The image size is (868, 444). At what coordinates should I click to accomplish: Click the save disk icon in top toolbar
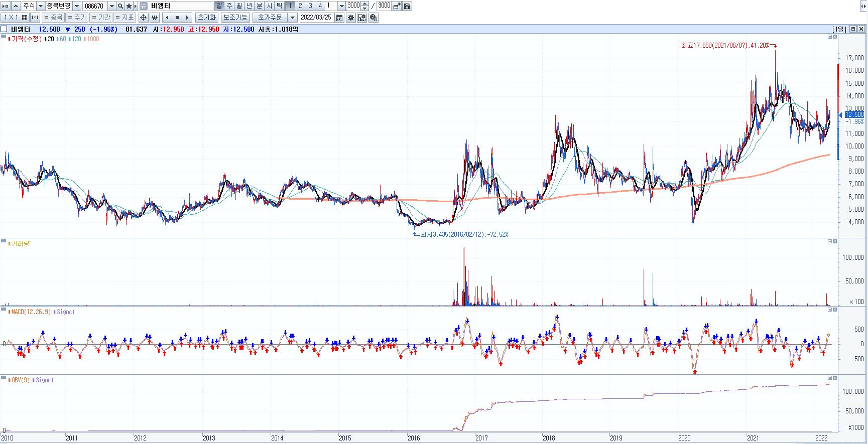click(407, 6)
